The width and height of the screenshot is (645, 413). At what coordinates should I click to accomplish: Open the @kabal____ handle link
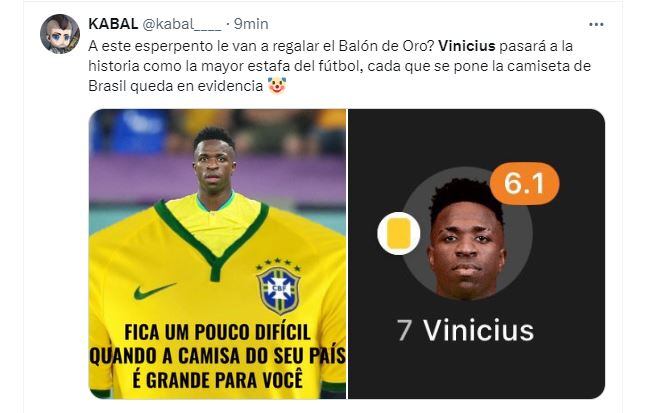click(x=181, y=24)
